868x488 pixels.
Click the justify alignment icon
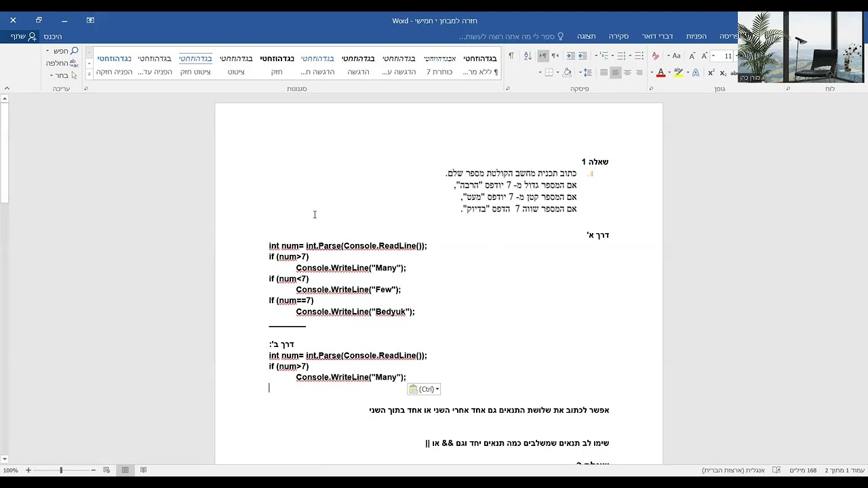click(x=604, y=73)
